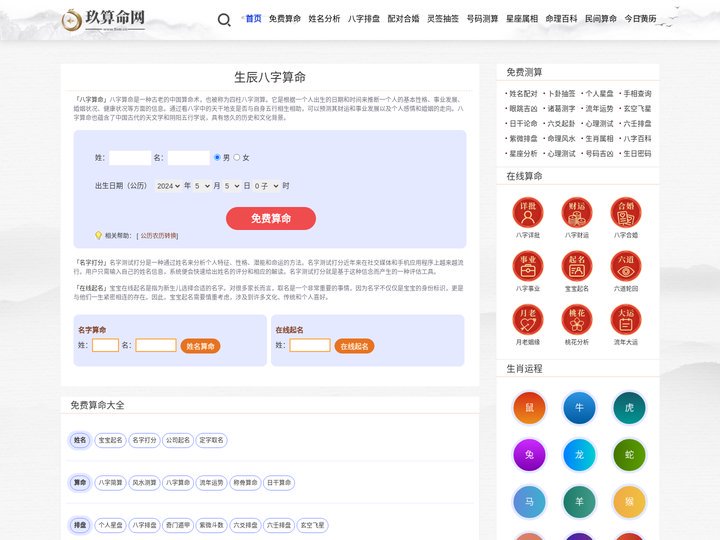The width and height of the screenshot is (720, 540).
Task: Open 姓名分析 navigation item
Action: [324, 19]
